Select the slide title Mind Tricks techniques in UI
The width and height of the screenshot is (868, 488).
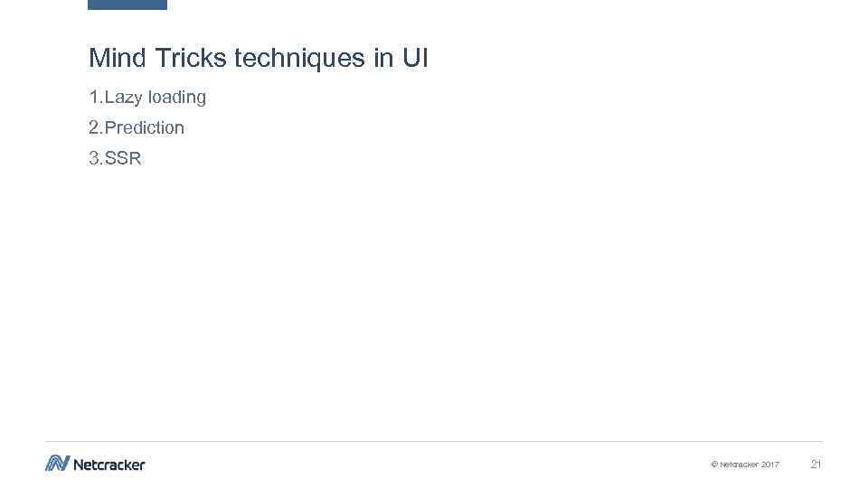pyautogui.click(x=258, y=59)
